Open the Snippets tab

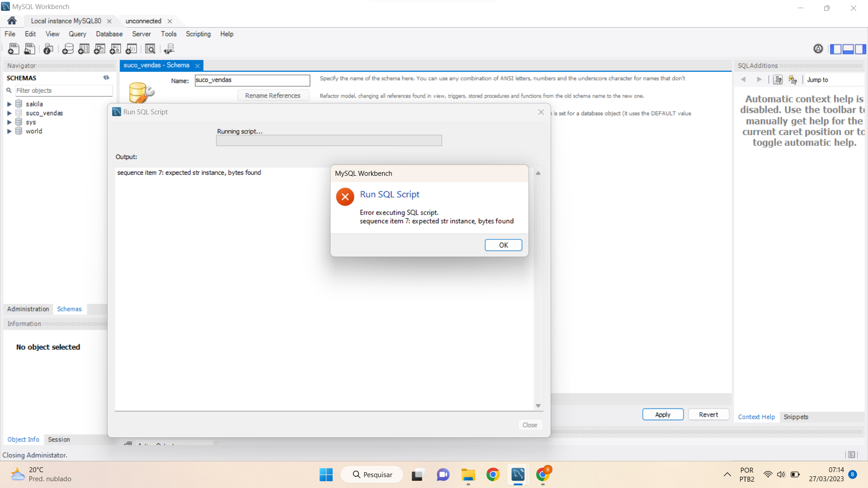796,417
